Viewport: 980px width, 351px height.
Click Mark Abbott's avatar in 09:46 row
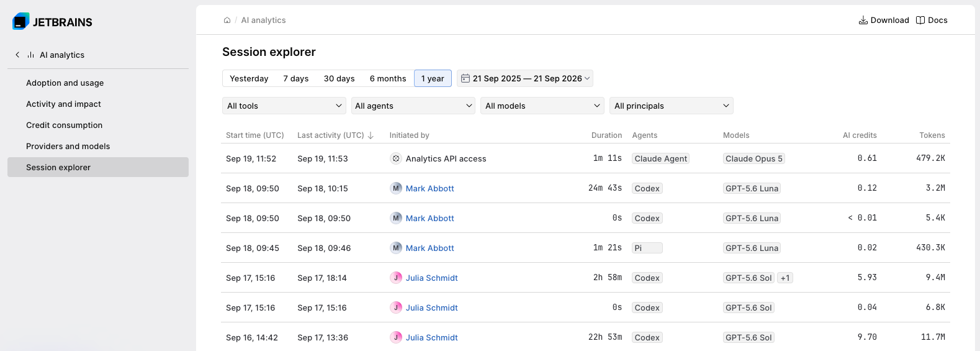point(396,248)
